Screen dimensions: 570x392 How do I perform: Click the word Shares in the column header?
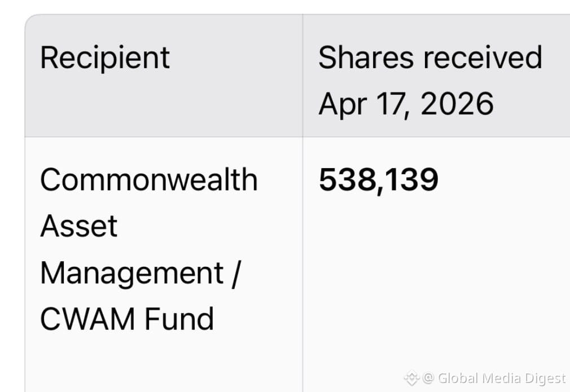tap(366, 57)
